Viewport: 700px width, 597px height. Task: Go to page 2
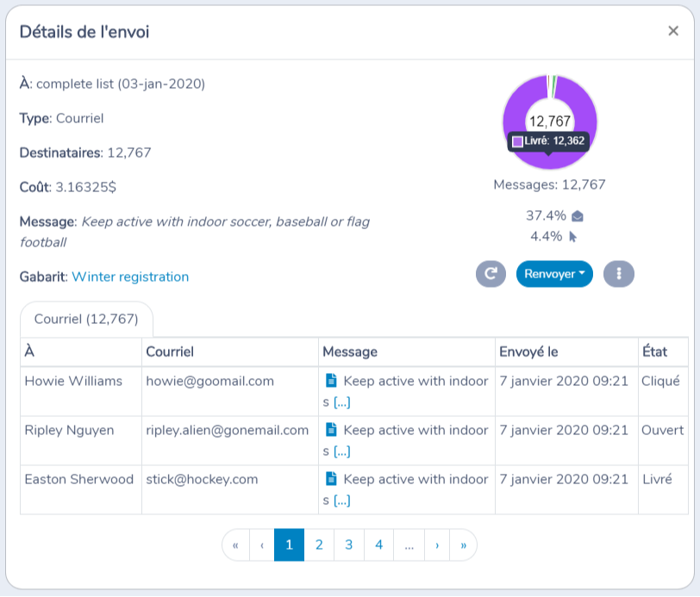[319, 544]
